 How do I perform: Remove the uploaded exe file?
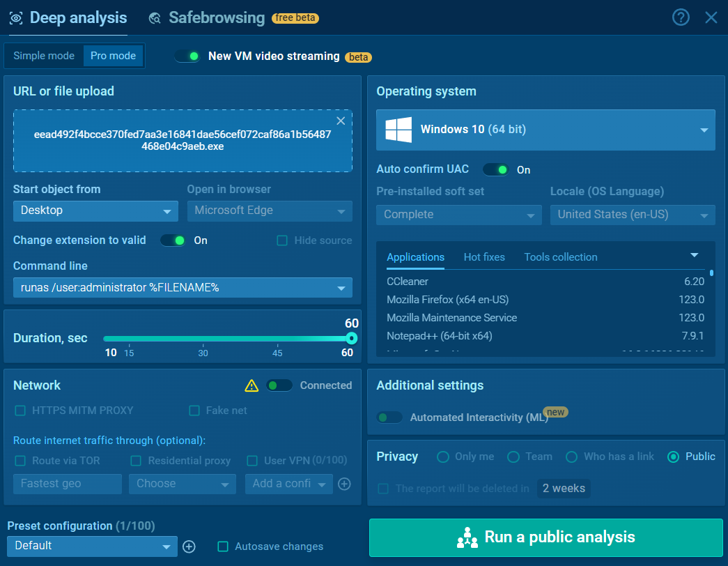click(341, 121)
